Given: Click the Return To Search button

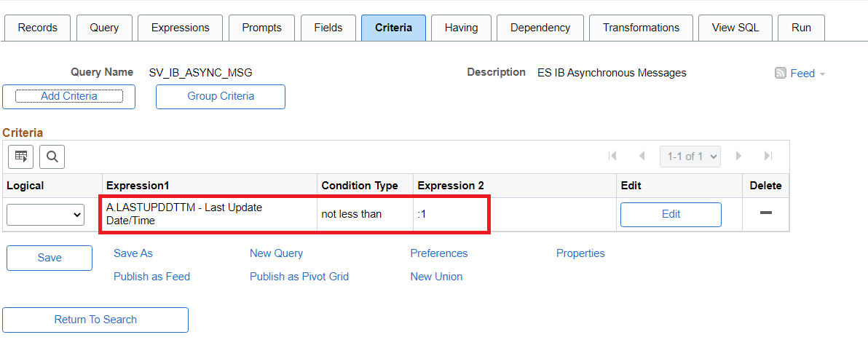Looking at the screenshot, I should (x=95, y=320).
